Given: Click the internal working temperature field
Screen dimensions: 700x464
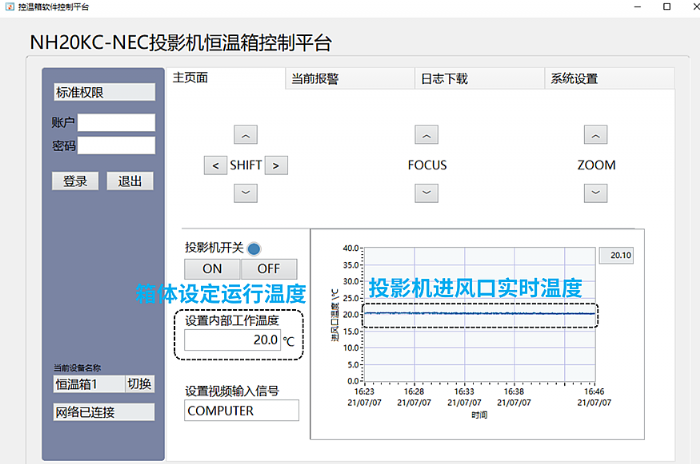Looking at the screenshot, I should 231,340.
